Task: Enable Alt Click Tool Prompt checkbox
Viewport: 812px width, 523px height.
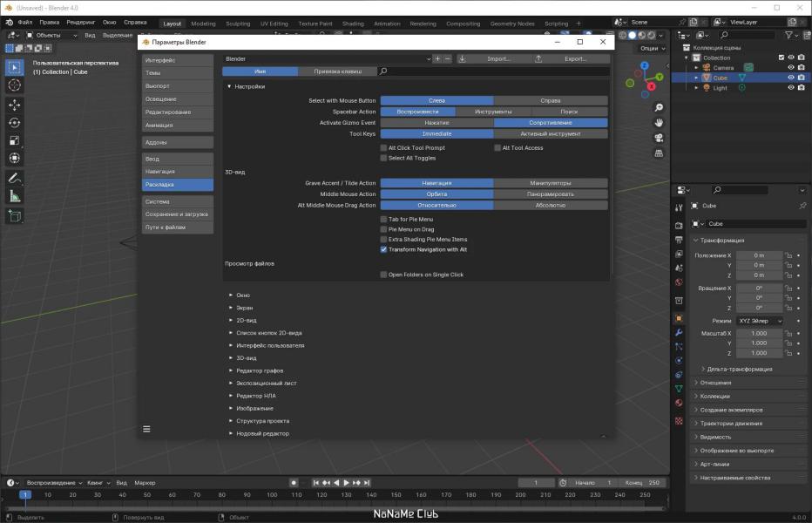Action: pyautogui.click(x=383, y=147)
